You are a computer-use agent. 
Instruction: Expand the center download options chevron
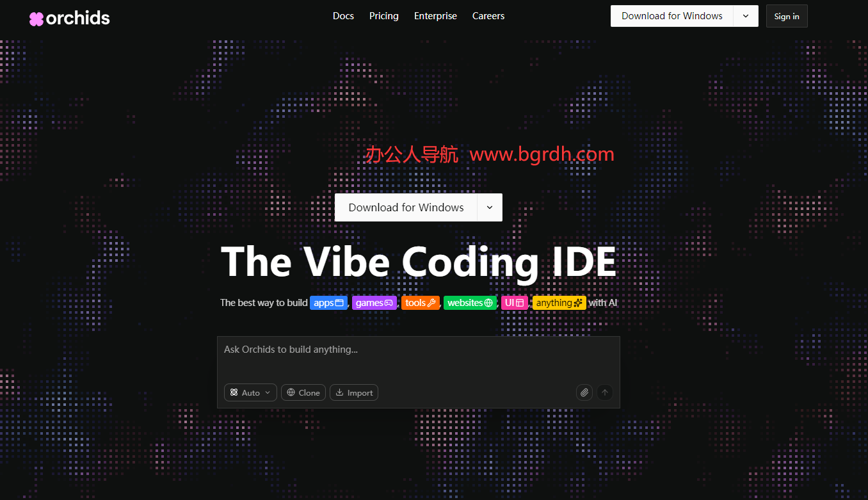[490, 207]
